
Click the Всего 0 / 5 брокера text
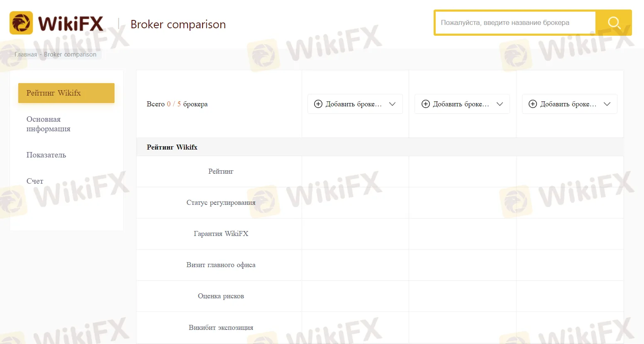[177, 104]
